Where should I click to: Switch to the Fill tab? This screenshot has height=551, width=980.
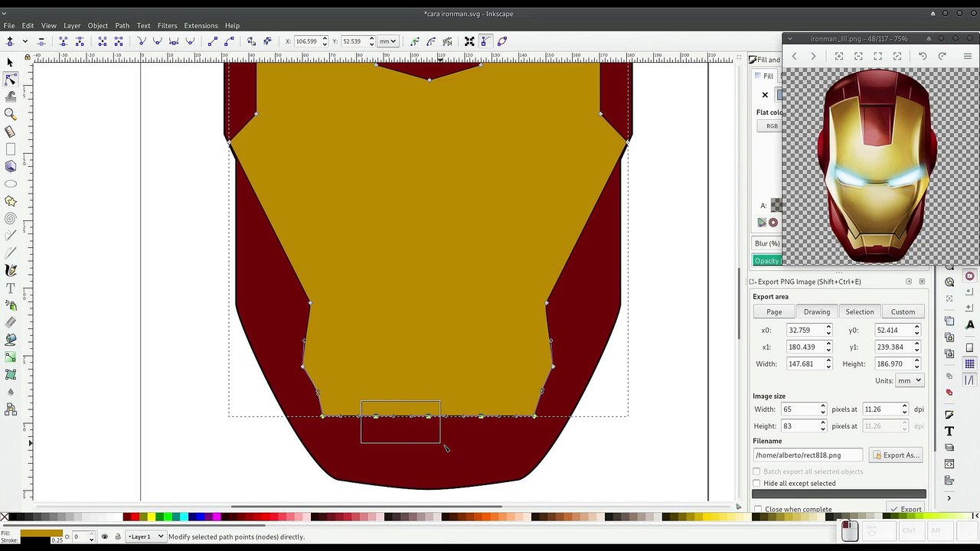[766, 76]
